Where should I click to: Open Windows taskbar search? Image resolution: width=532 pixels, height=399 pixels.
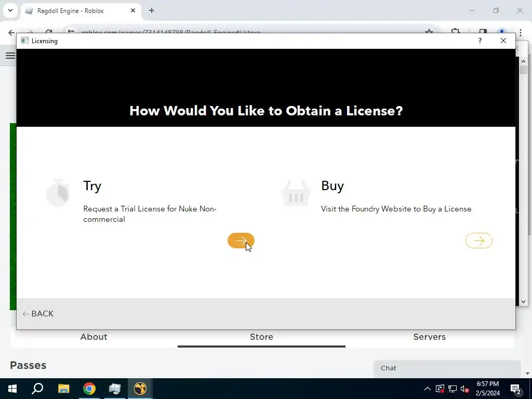click(x=37, y=389)
